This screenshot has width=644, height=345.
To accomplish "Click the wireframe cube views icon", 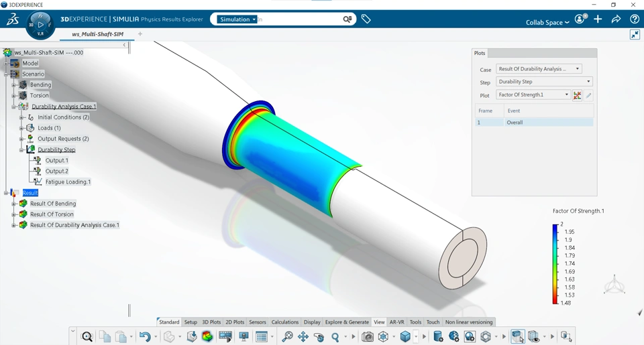I will pos(383,337).
